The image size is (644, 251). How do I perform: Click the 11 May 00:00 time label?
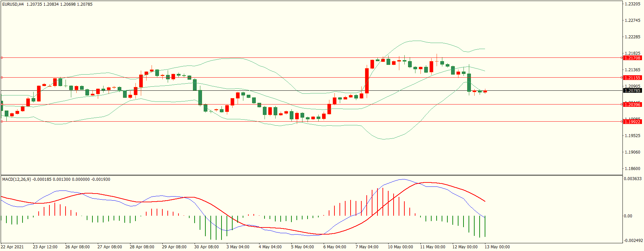(x=433, y=247)
